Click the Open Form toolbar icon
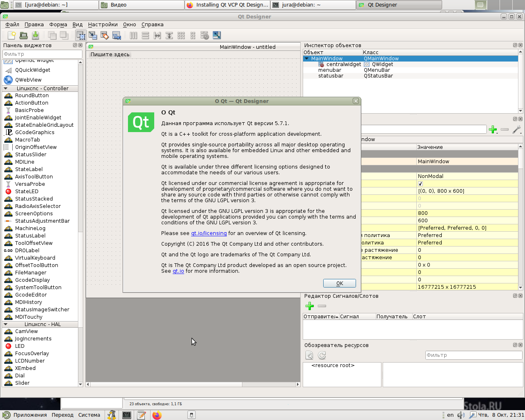 23,36
